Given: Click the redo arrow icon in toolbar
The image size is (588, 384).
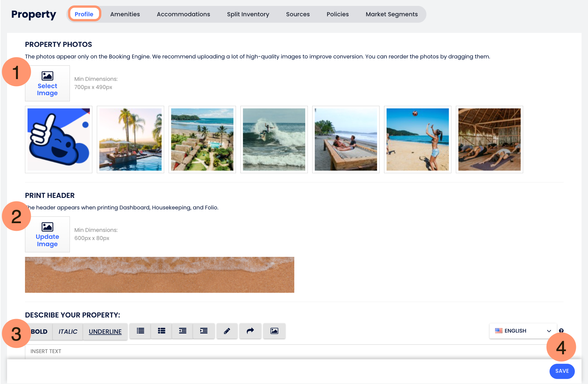Looking at the screenshot, I should click(x=250, y=331).
